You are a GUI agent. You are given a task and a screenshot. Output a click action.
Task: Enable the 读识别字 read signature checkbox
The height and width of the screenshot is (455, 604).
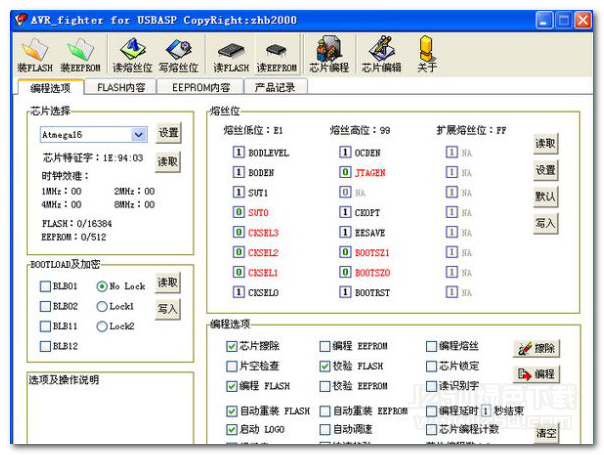click(431, 386)
